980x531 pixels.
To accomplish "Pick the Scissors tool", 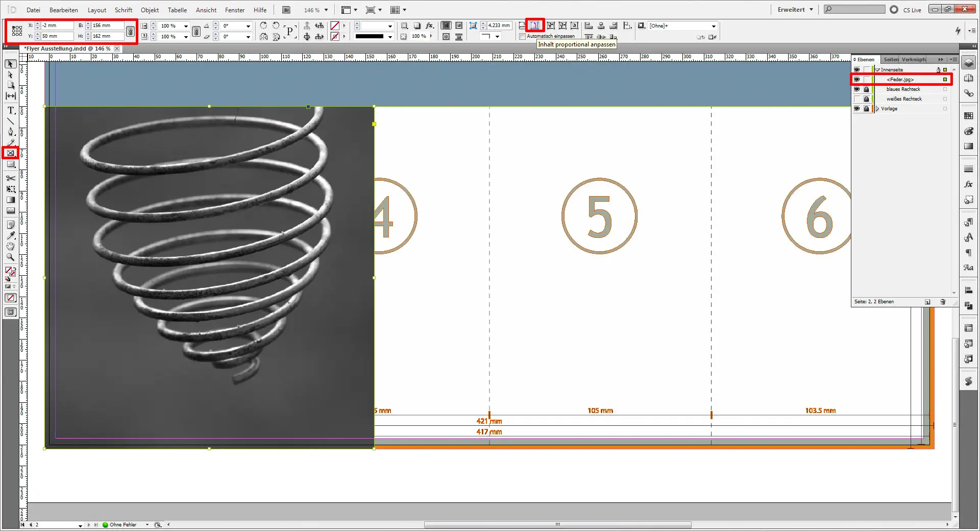I will click(x=10, y=178).
